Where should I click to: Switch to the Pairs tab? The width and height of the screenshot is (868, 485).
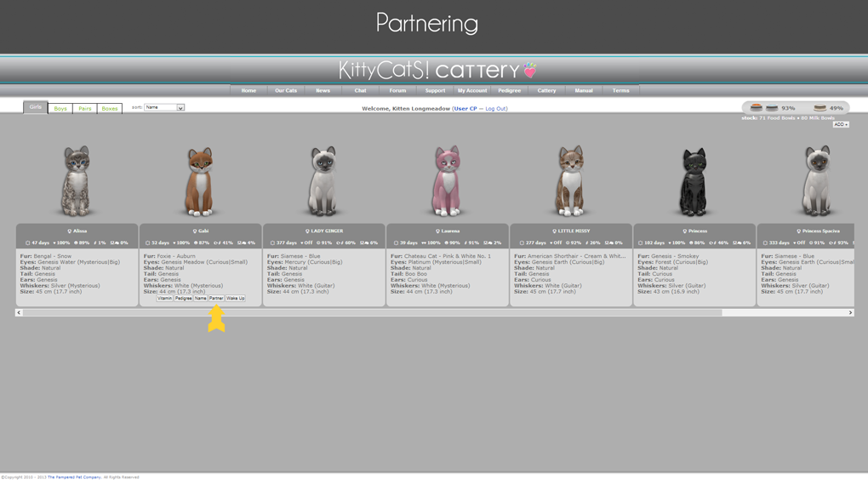[x=85, y=109]
